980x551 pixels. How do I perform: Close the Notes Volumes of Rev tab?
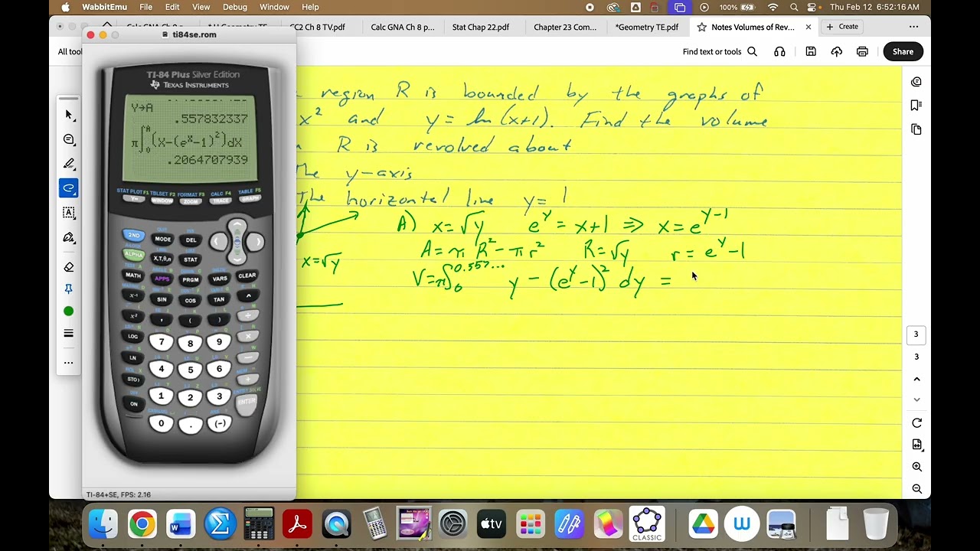808,27
